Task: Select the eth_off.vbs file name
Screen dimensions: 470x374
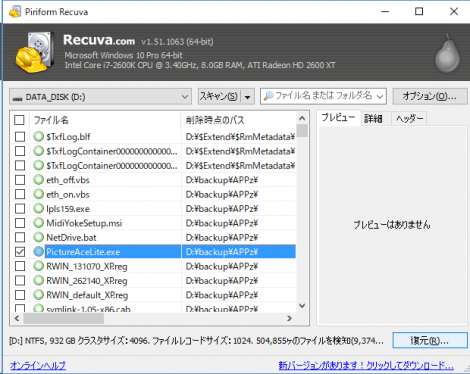Action: (68, 180)
